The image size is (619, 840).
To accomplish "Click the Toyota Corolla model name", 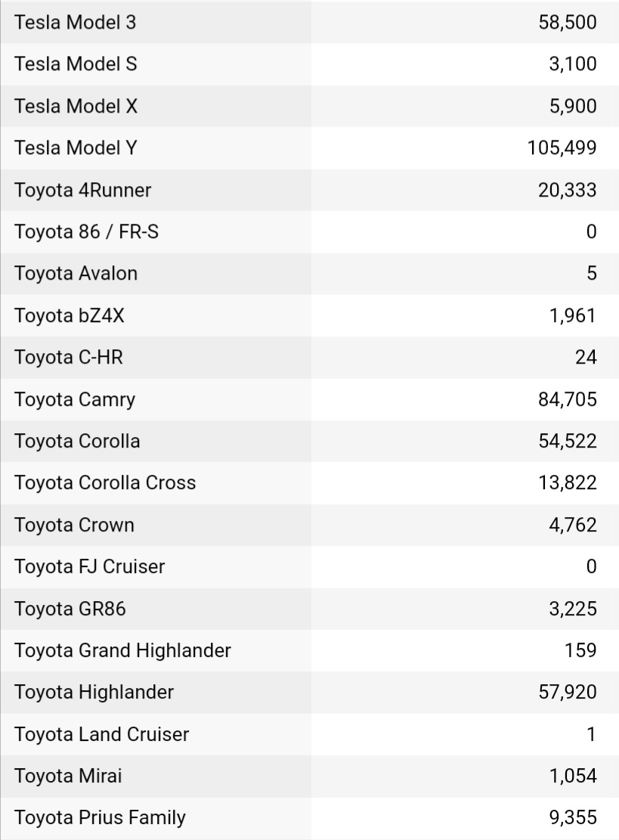I will pyautogui.click(x=77, y=441).
